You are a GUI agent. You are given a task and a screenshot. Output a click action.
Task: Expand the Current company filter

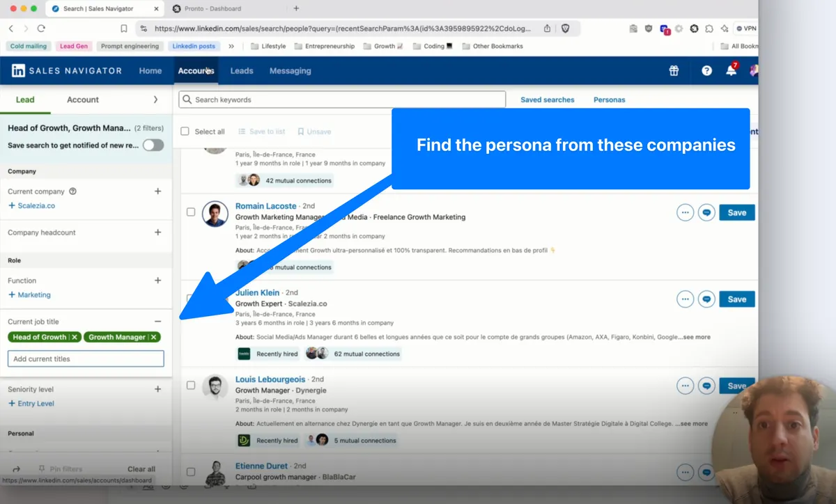[x=157, y=191]
